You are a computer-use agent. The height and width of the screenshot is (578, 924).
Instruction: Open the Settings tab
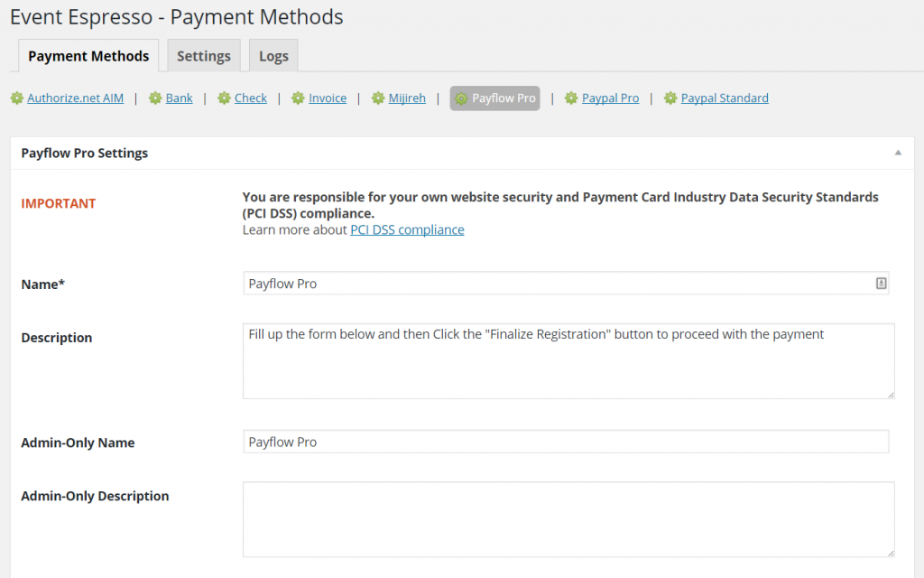coord(204,56)
